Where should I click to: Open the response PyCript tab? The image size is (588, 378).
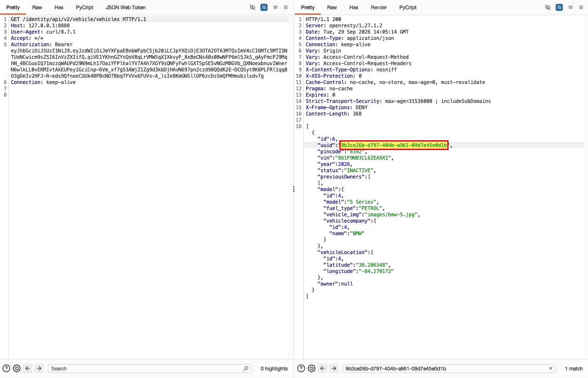click(x=408, y=8)
